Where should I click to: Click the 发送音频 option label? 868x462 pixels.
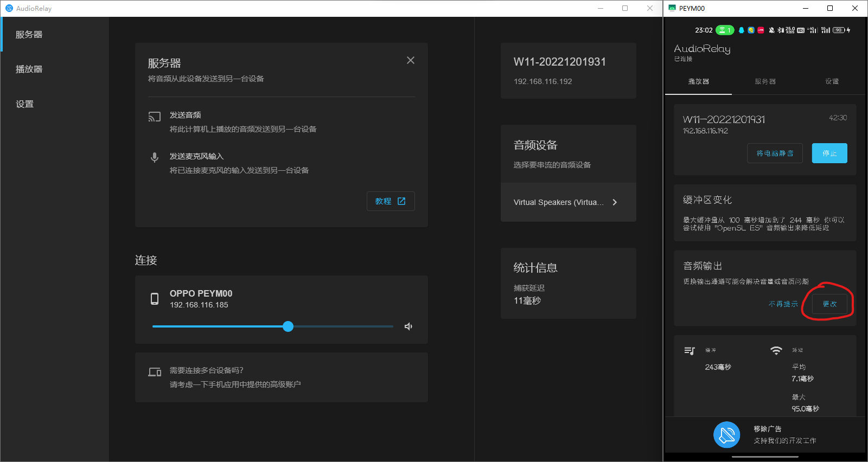tap(185, 115)
